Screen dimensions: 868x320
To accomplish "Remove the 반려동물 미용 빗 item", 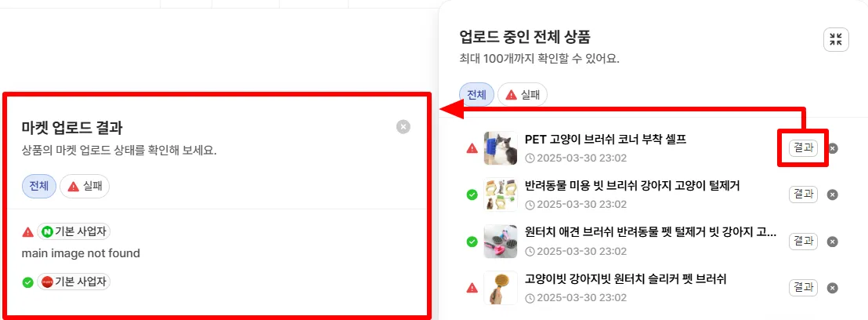I will (833, 195).
